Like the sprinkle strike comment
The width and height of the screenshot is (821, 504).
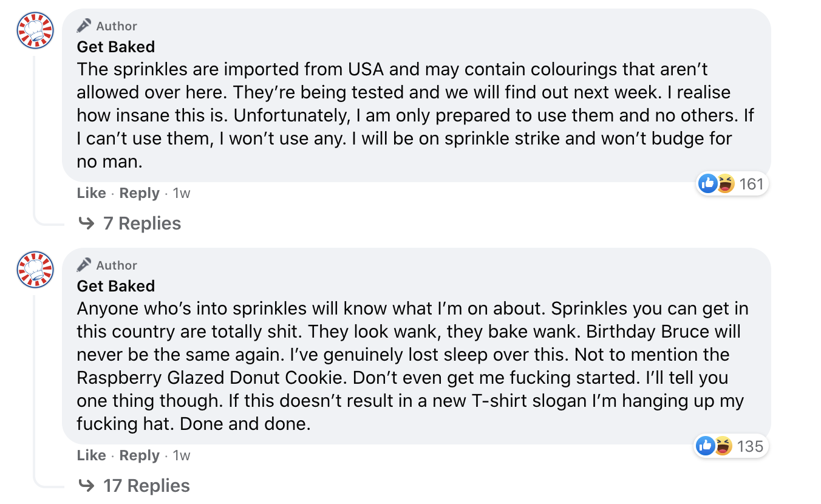pyautogui.click(x=91, y=192)
